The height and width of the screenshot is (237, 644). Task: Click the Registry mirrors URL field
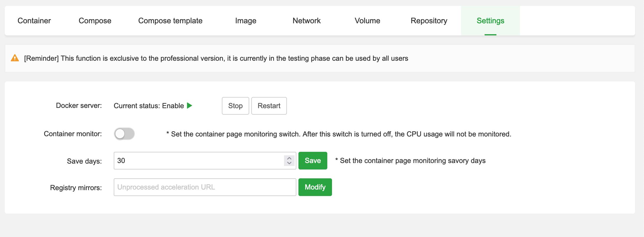point(205,187)
